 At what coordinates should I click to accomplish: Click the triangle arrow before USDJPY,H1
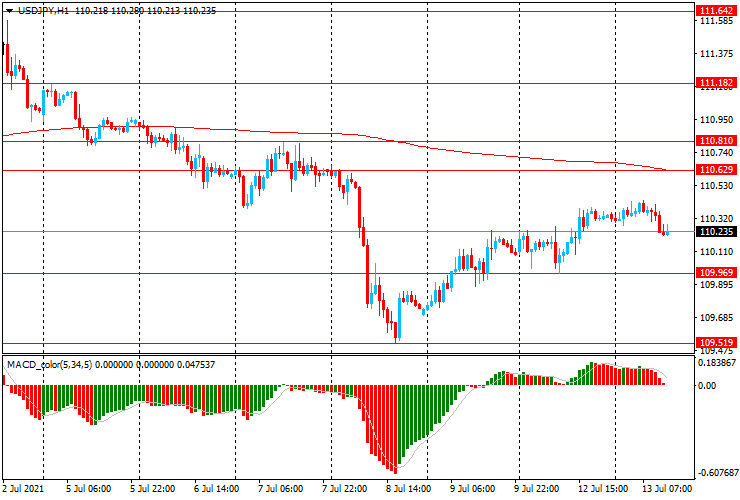[9, 11]
